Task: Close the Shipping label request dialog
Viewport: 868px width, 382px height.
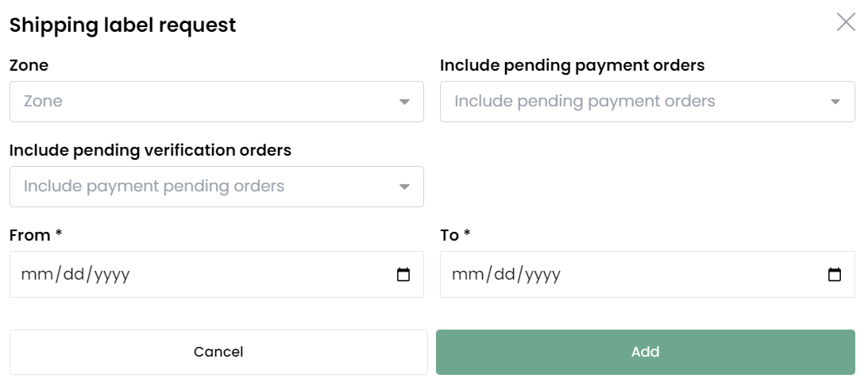Action: [x=846, y=22]
